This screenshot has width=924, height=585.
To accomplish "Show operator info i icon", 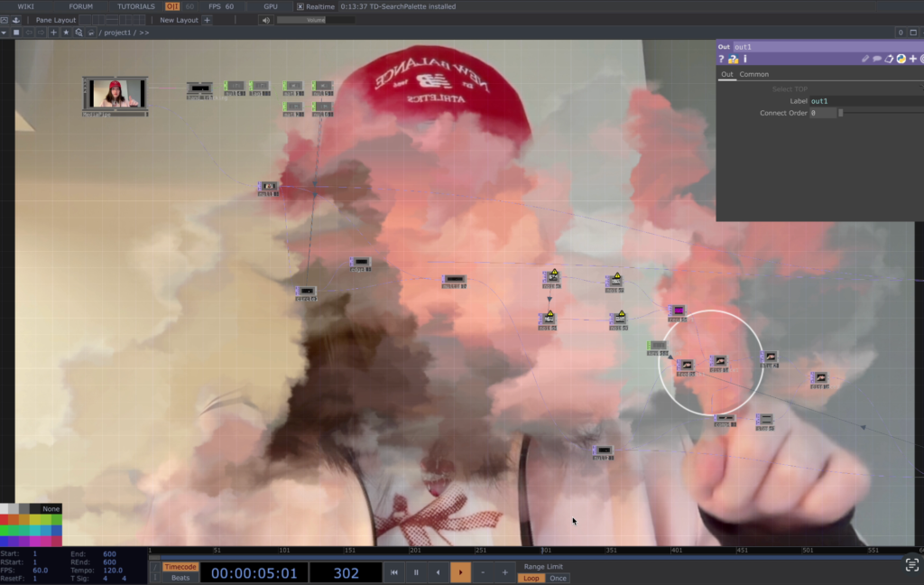I will pyautogui.click(x=744, y=59).
